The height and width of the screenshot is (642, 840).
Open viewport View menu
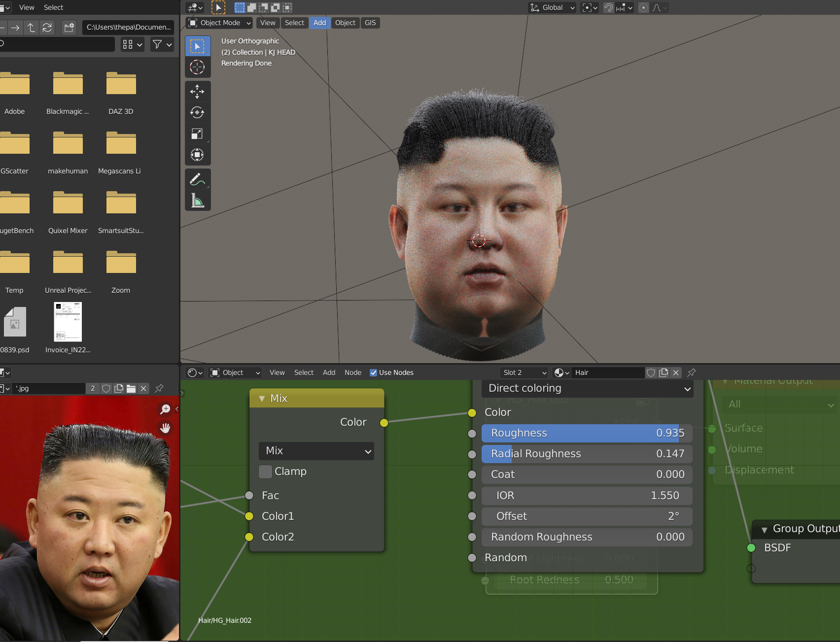tap(268, 23)
